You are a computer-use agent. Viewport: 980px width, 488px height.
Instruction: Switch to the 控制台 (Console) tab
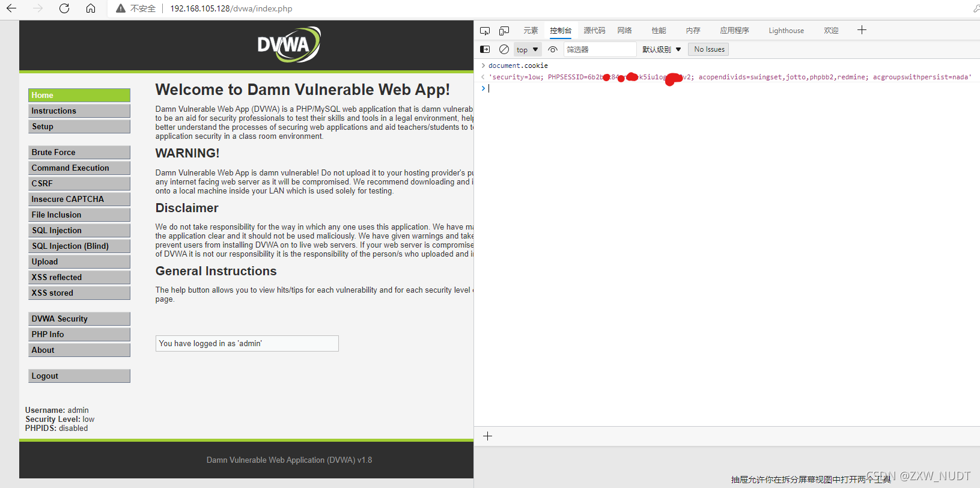coord(561,31)
